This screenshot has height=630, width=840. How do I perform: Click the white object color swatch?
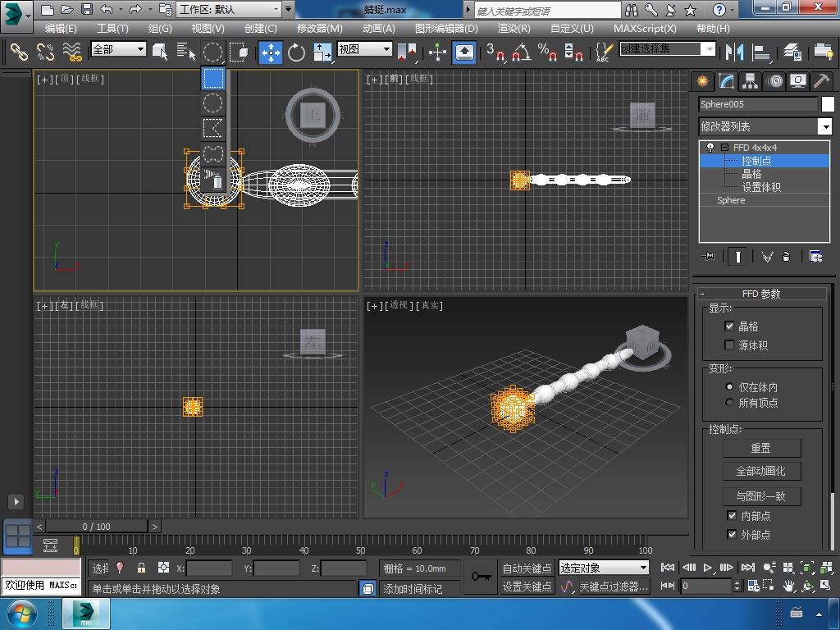tap(827, 104)
